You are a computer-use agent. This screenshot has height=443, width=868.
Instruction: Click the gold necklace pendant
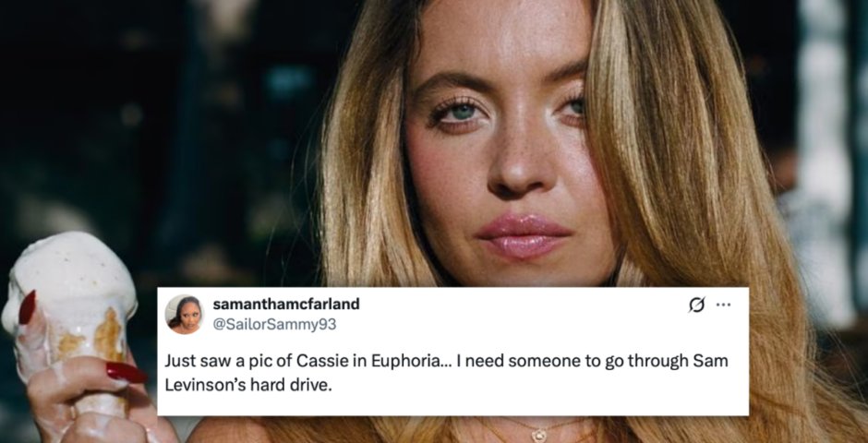(537, 435)
